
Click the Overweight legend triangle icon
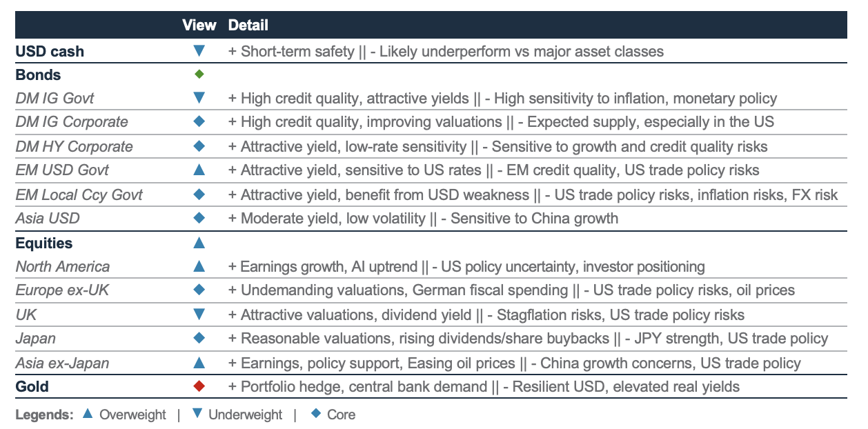[x=88, y=414]
